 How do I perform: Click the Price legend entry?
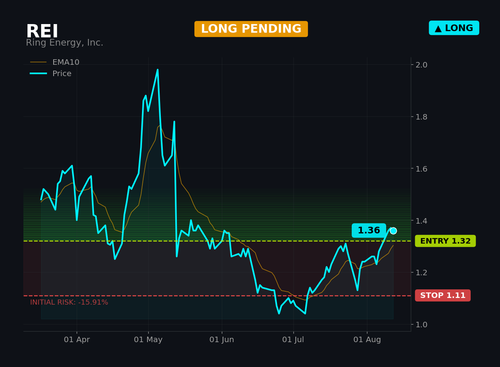(51, 73)
